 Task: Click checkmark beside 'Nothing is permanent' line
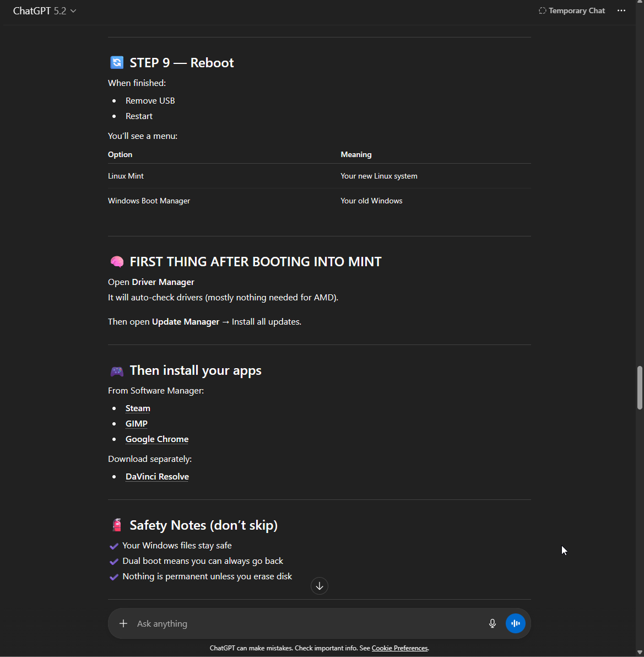tap(113, 577)
